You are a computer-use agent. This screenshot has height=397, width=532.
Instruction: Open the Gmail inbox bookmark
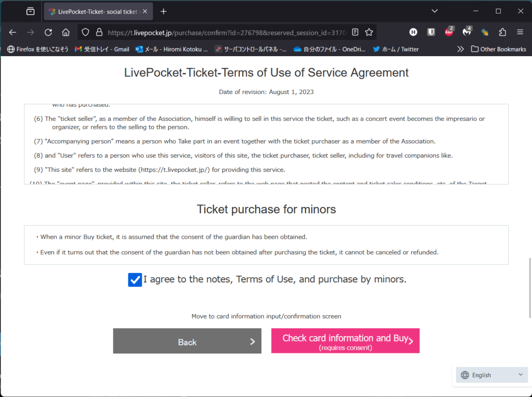(102, 49)
